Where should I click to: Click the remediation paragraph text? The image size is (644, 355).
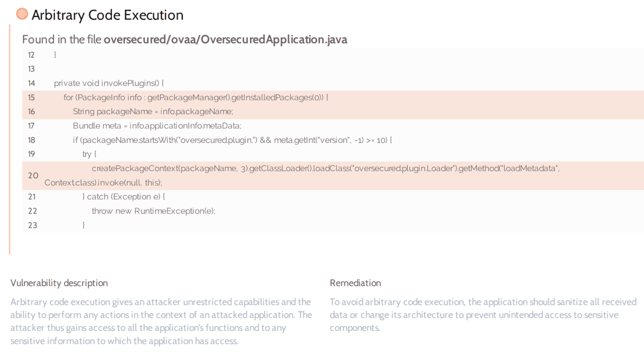coord(482,315)
